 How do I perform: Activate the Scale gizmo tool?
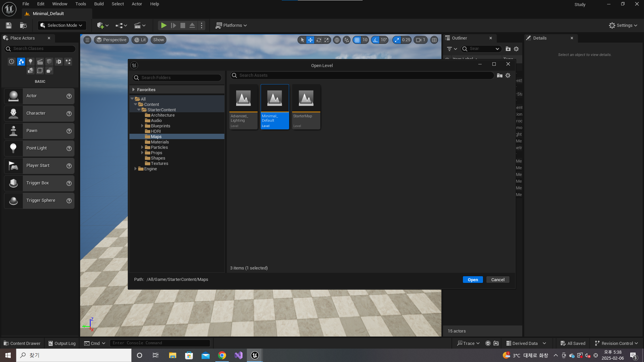(326, 40)
